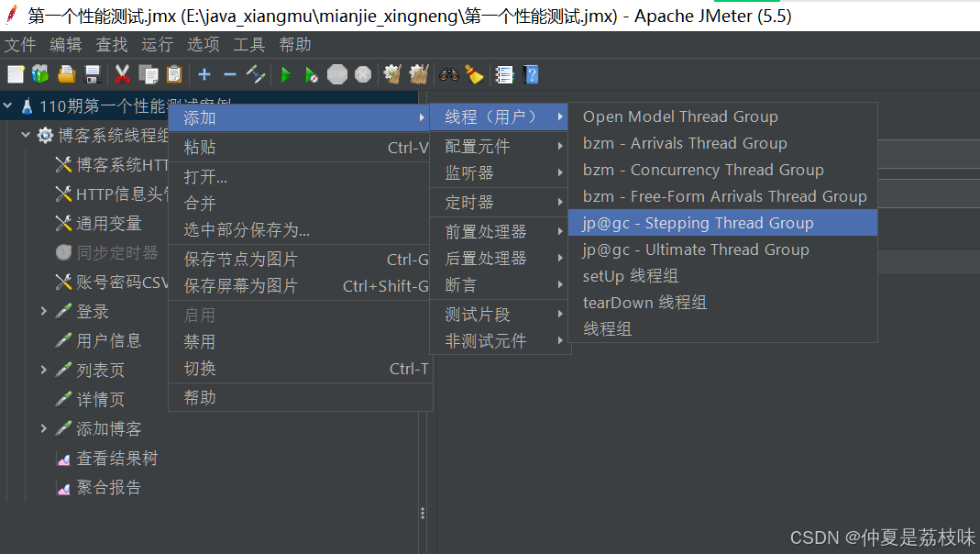Click the Open file folder icon
980x554 pixels.
pos(66,75)
